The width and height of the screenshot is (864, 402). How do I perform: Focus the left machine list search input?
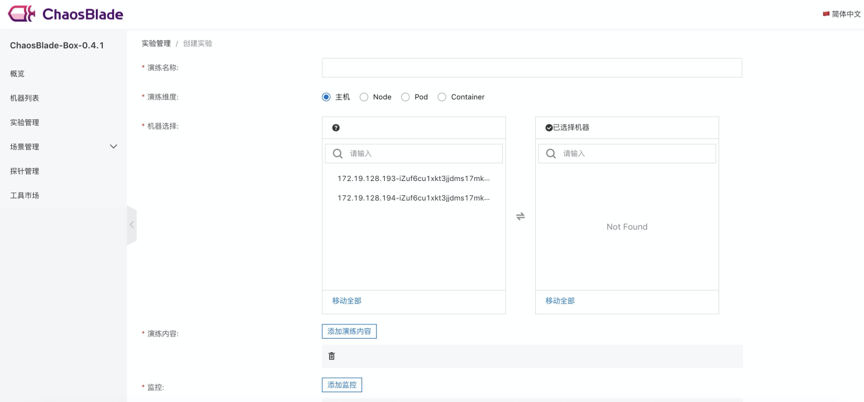click(x=414, y=154)
